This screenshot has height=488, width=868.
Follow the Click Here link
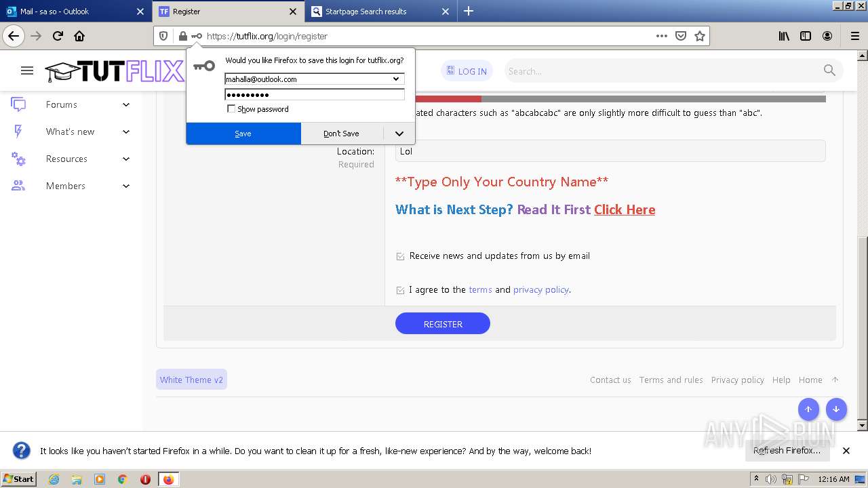click(625, 209)
